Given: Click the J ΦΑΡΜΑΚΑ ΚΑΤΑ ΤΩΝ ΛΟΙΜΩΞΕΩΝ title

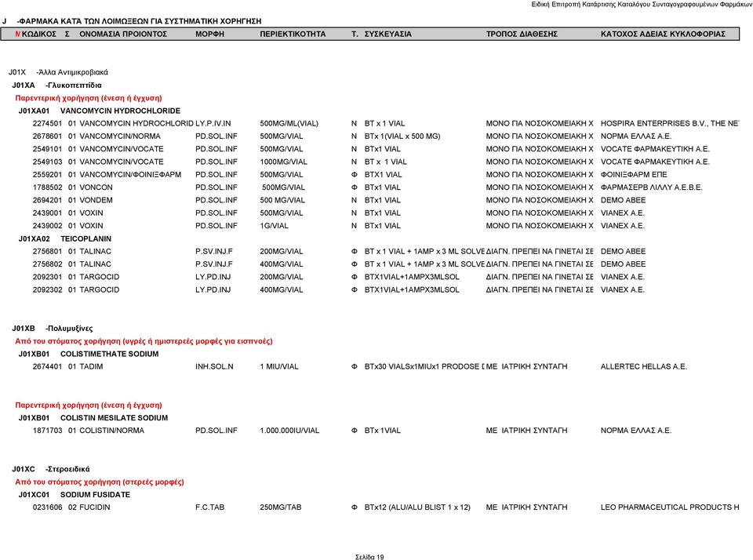Looking at the screenshot, I should pos(132,21).
